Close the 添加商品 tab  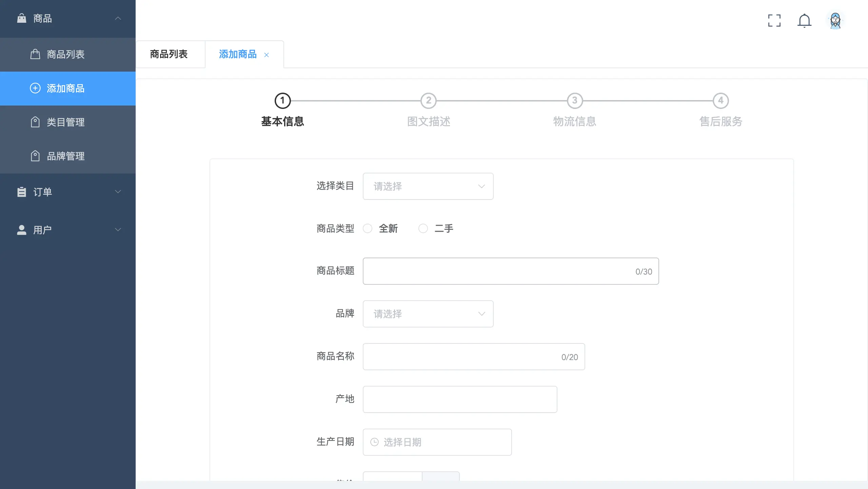tap(267, 55)
